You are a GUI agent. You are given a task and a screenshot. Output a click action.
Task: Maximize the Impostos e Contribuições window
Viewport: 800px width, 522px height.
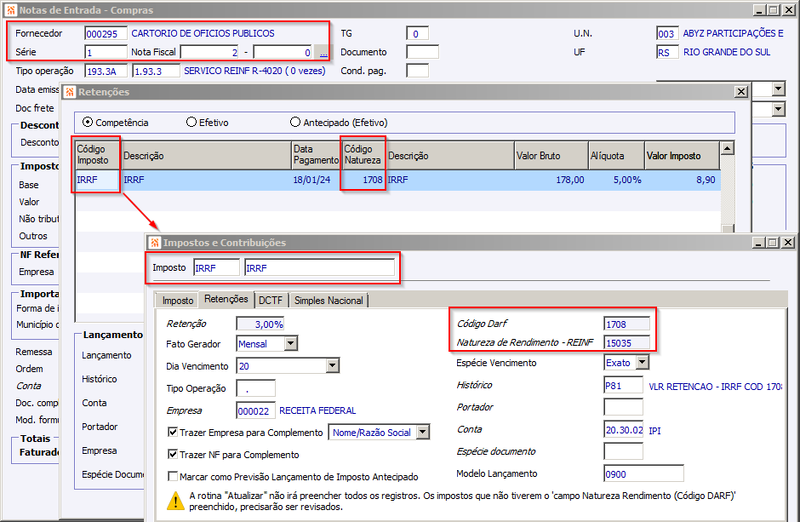[x=773, y=242]
